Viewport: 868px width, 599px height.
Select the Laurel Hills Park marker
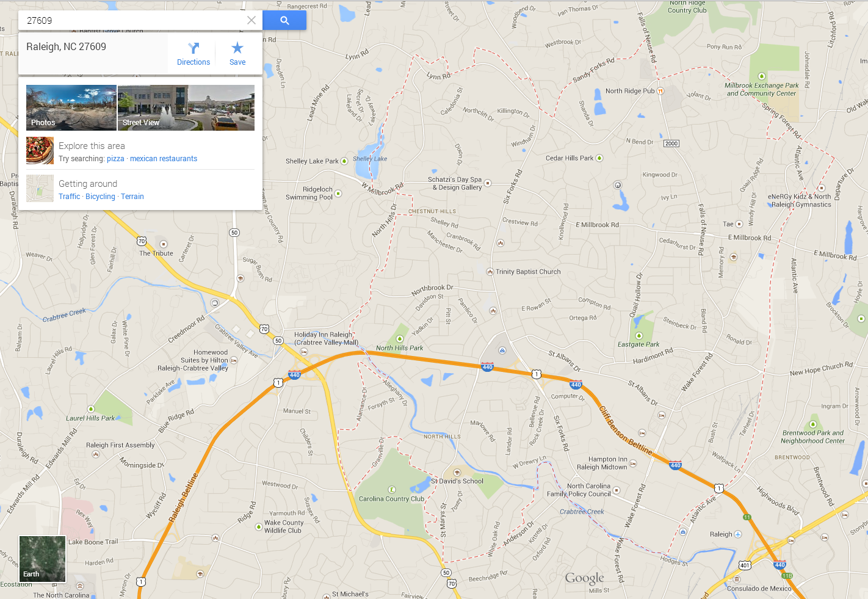(x=91, y=409)
